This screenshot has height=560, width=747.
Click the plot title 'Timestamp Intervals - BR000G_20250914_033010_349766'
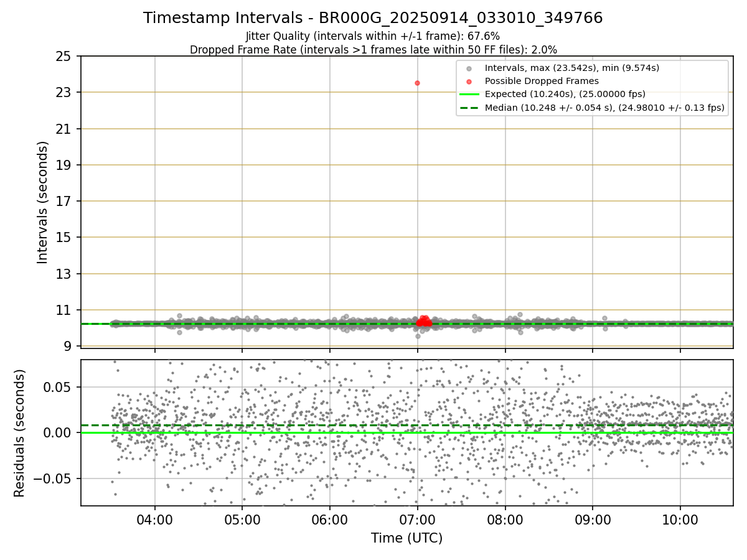click(373, 18)
